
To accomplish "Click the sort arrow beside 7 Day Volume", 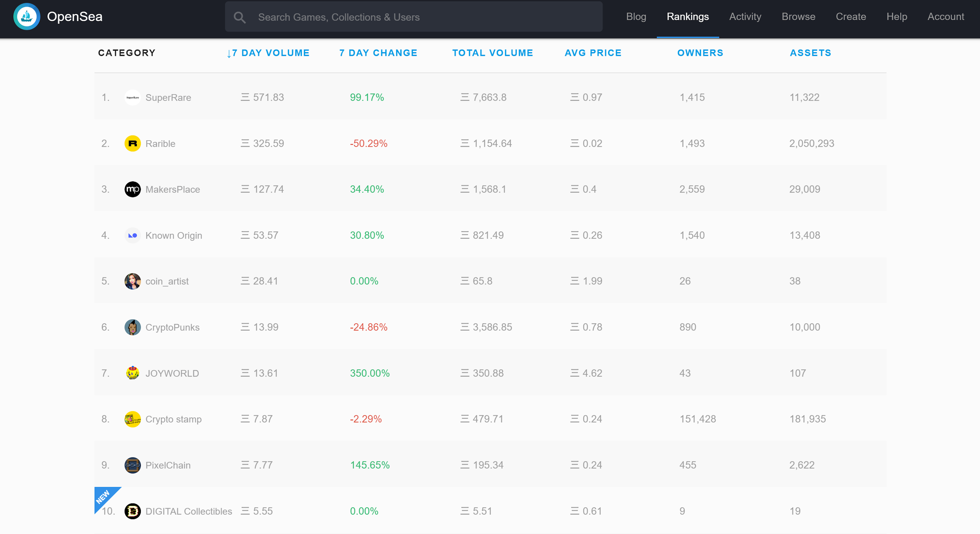I will (x=229, y=54).
